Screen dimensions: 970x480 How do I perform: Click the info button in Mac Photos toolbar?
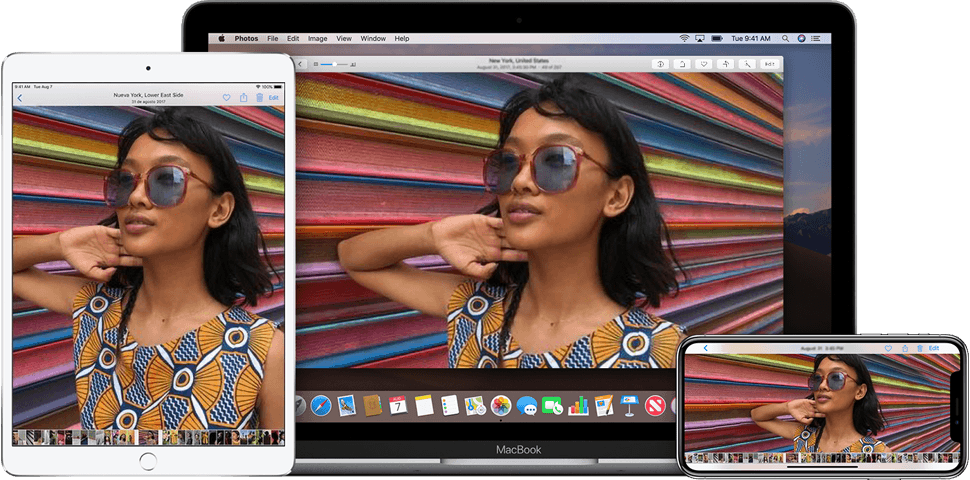point(660,64)
